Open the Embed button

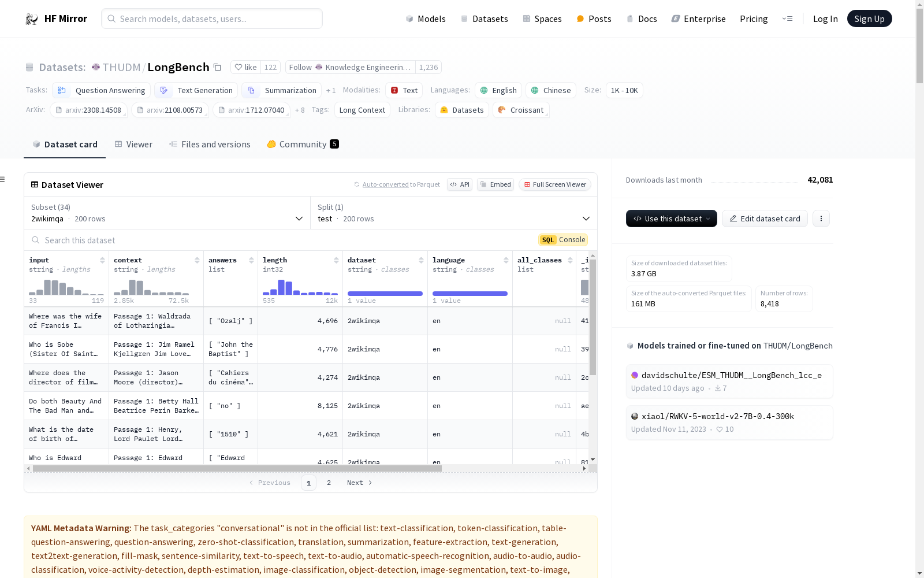click(x=495, y=184)
